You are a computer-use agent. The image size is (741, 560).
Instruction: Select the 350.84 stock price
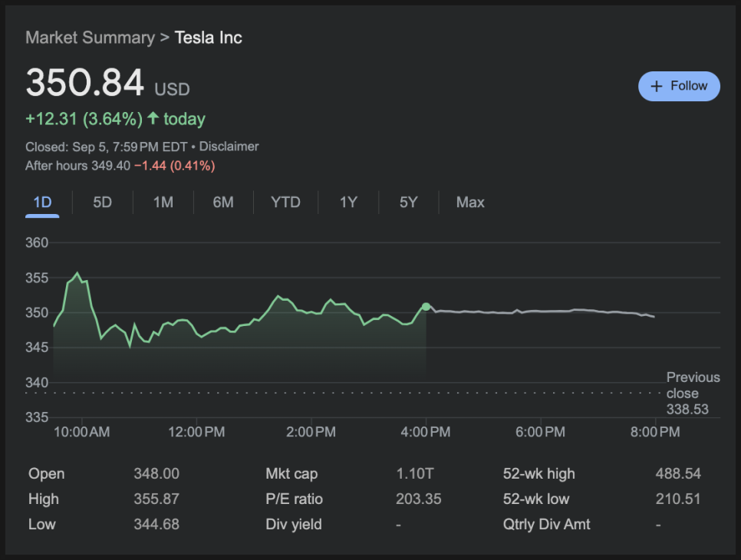coord(84,83)
